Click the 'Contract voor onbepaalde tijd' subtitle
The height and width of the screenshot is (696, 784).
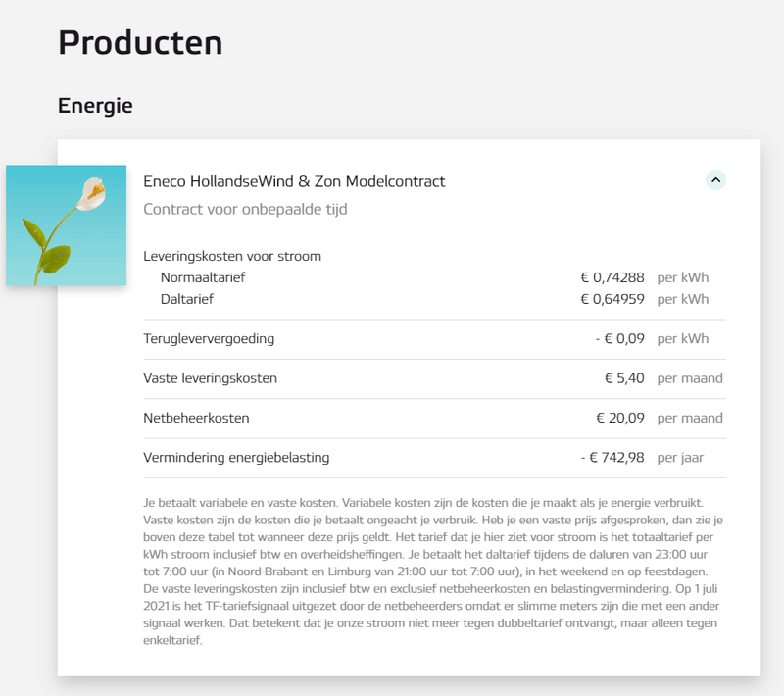pos(245,209)
